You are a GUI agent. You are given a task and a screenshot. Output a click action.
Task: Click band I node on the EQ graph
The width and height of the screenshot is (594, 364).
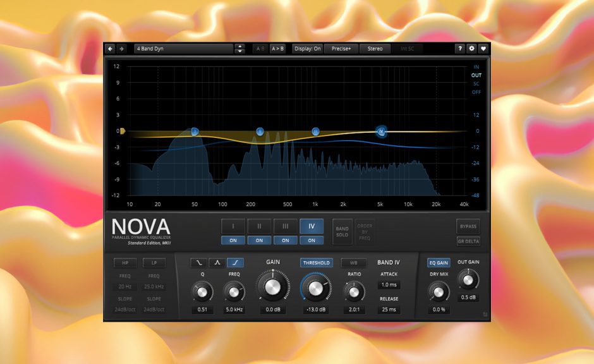pos(195,131)
